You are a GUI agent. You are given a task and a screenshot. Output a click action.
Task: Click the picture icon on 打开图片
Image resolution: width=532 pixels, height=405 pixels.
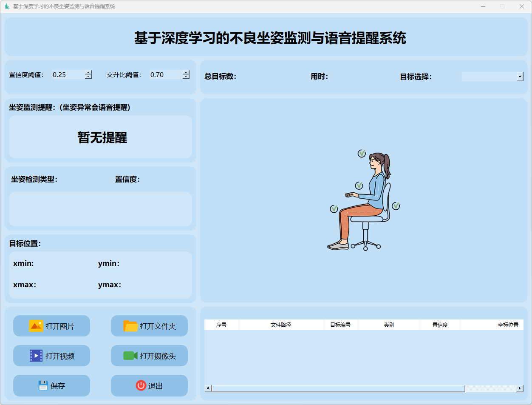(36, 326)
